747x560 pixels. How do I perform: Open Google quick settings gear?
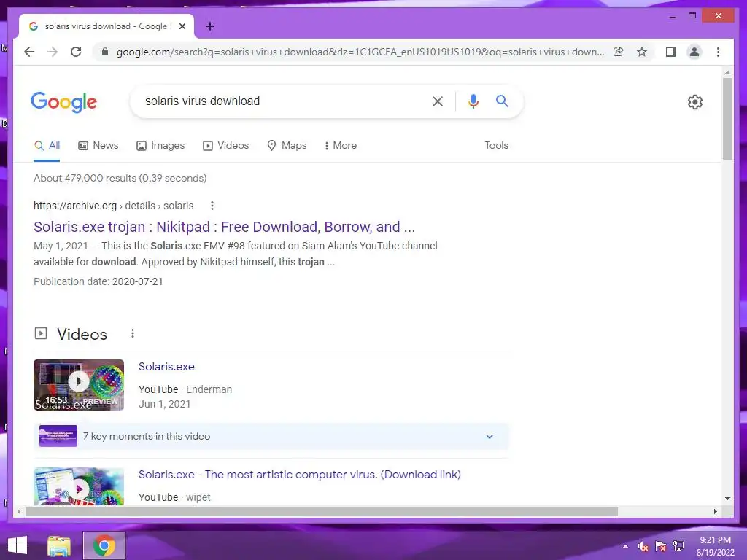[x=695, y=102]
